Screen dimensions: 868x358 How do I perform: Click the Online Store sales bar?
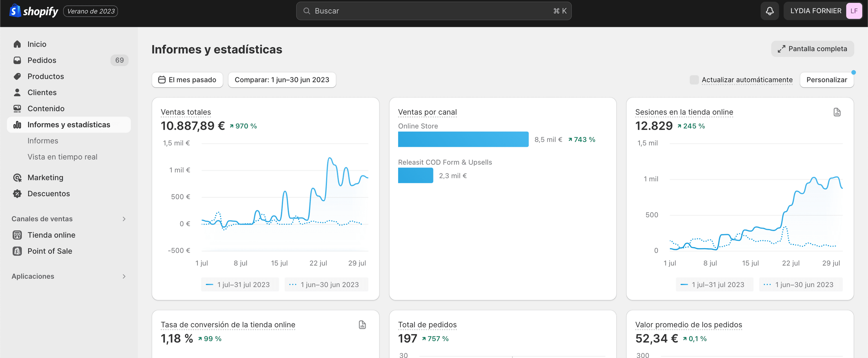(x=463, y=139)
